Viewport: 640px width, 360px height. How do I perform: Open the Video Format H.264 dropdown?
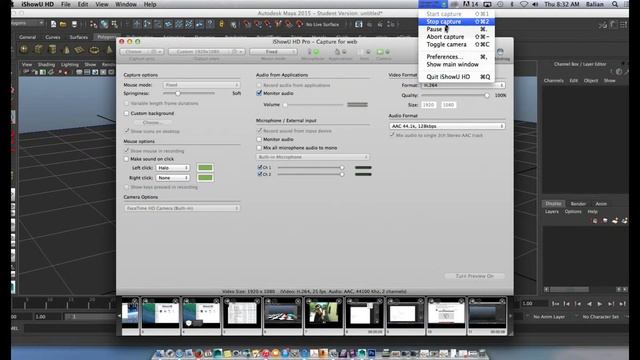coord(463,85)
